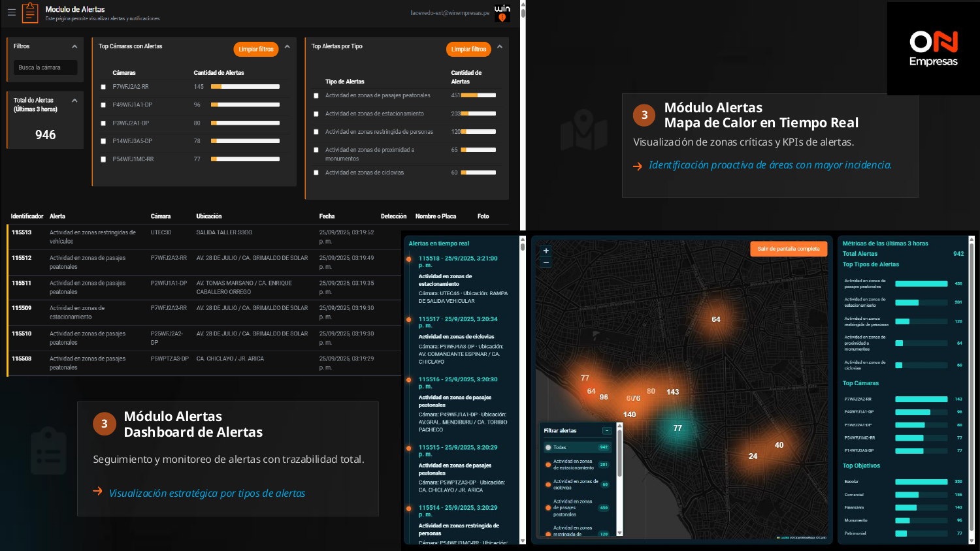Click the teal heat cluster labeled 77
The width and height of the screenshot is (980, 551).
[x=678, y=428]
